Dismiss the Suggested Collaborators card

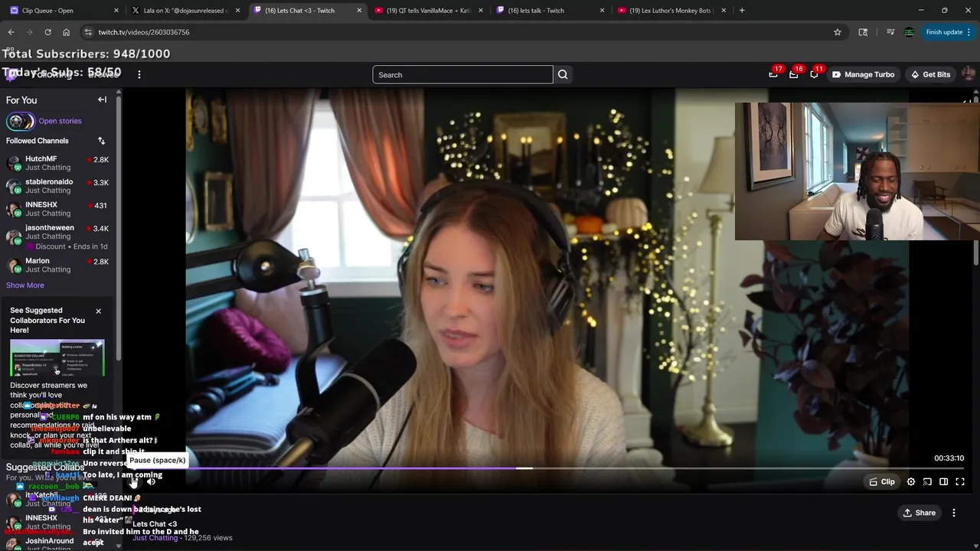tap(98, 311)
